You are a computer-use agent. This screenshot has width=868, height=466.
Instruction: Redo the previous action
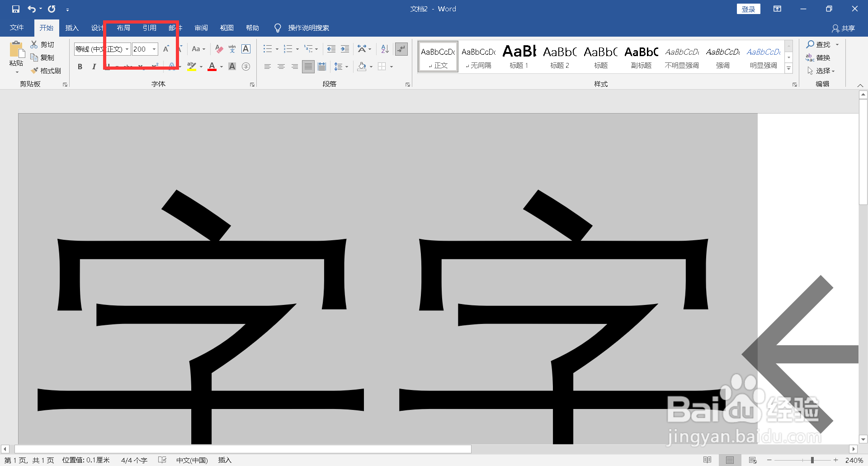point(52,9)
